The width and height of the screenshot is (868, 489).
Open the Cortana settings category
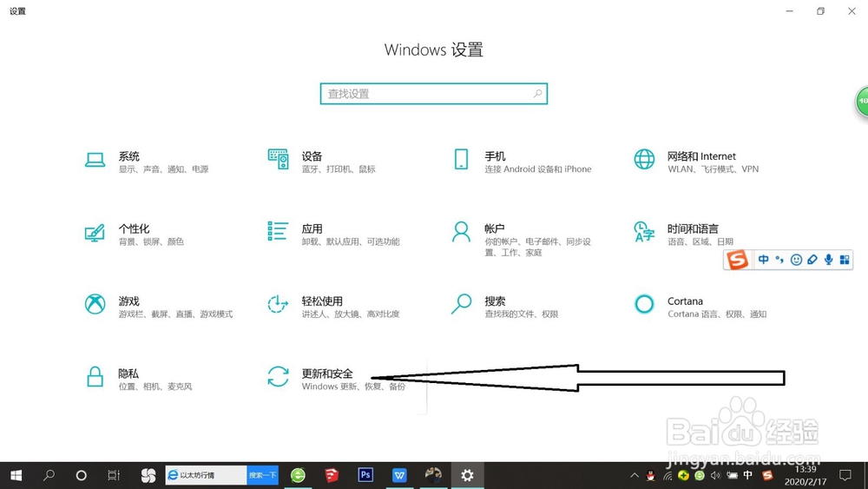(700, 307)
